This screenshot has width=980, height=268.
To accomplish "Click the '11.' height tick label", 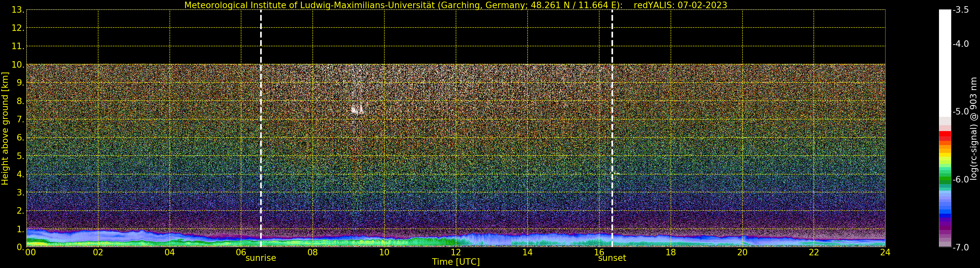I will 18,47.
